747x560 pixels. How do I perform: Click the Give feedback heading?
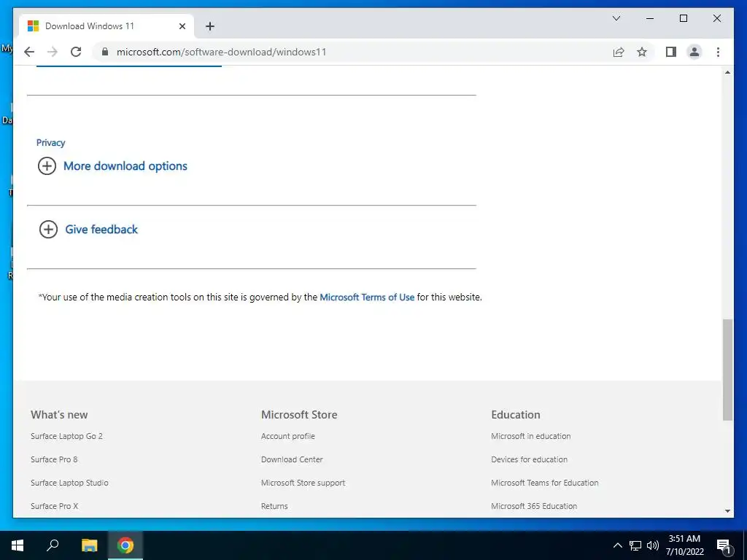coord(101,229)
